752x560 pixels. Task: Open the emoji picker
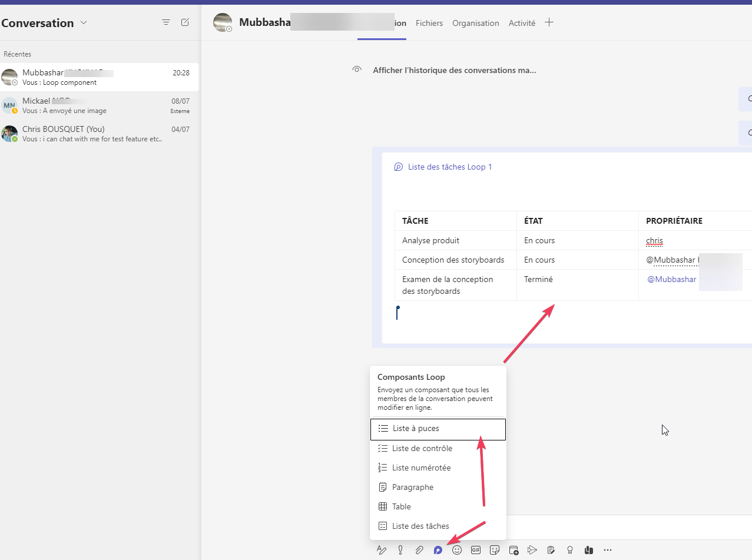(457, 550)
